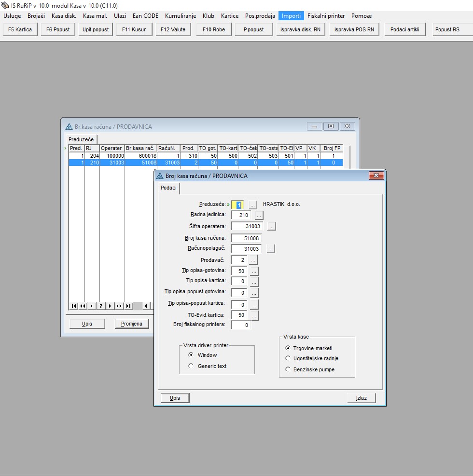Click the rewind double-arrow navigator button
This screenshot has width=473, height=476.
83,306
